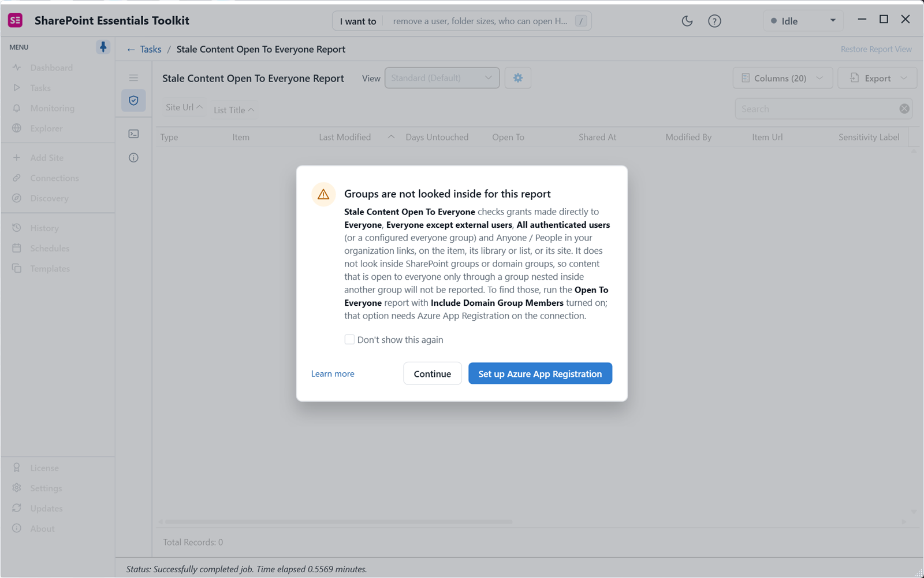Select the shield report view icon

click(x=133, y=101)
